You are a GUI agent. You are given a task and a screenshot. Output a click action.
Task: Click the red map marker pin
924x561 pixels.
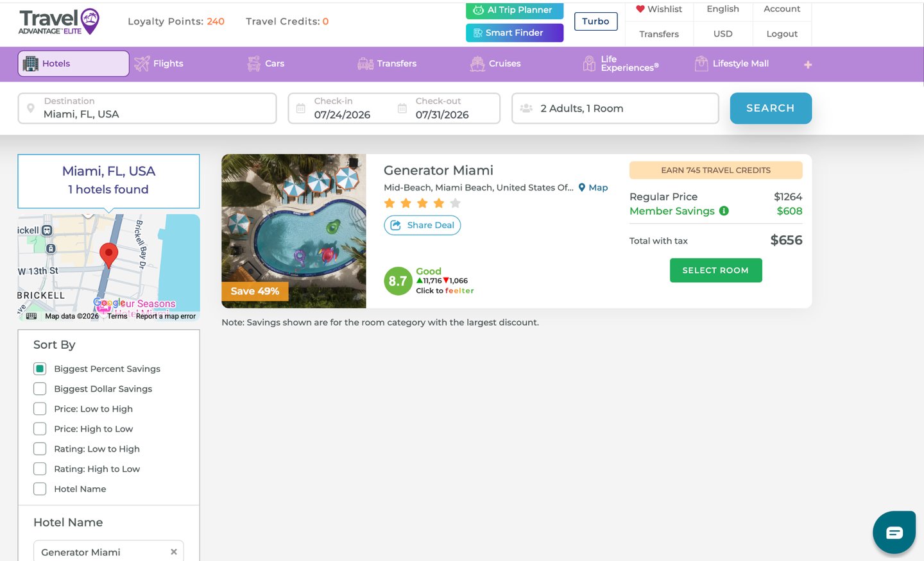(x=109, y=255)
